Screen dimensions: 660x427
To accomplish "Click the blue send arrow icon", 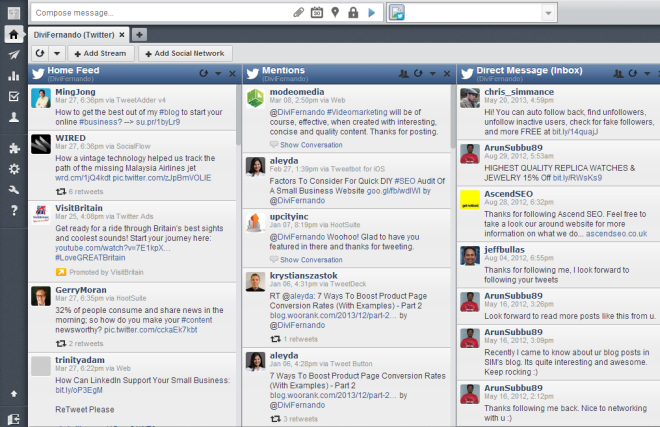I will [x=372, y=13].
